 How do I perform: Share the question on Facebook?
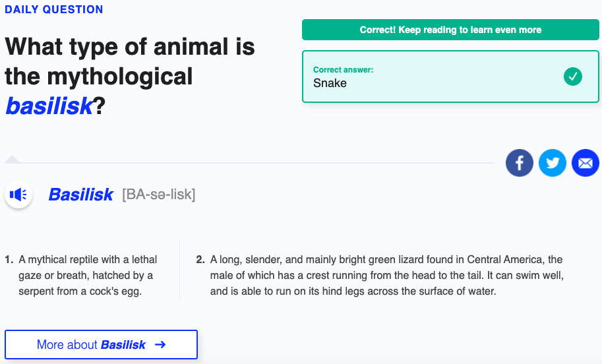(520, 163)
